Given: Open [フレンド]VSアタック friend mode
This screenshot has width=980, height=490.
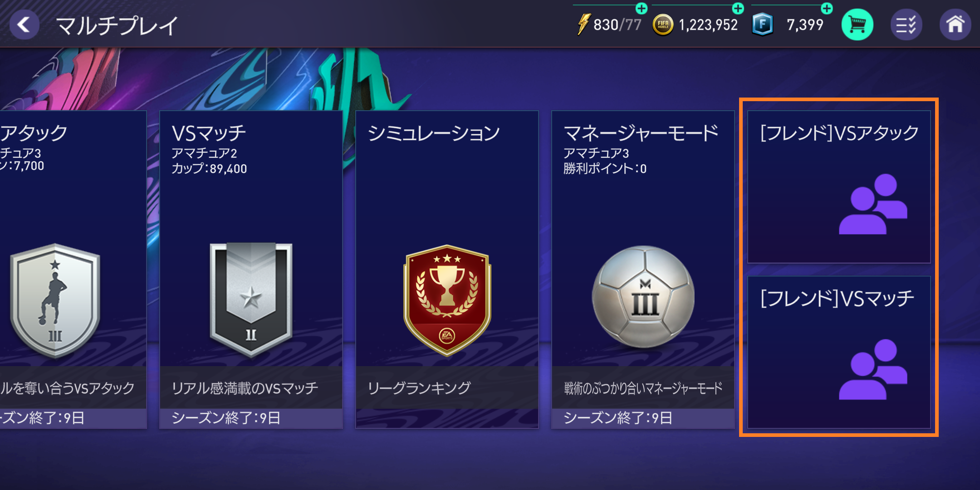Looking at the screenshot, I should coord(839,187).
